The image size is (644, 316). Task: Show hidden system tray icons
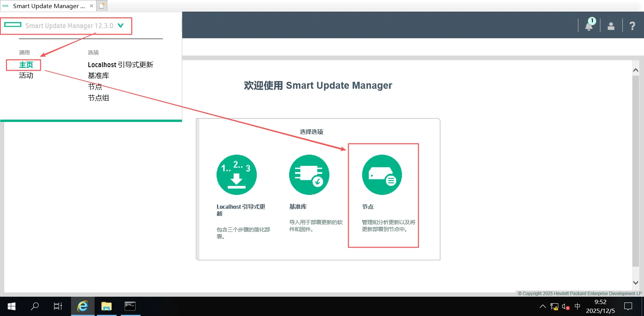542,306
